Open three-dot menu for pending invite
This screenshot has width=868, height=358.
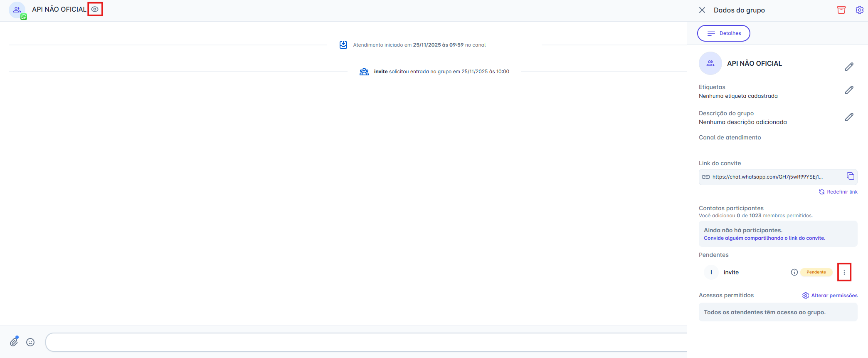[844, 272]
